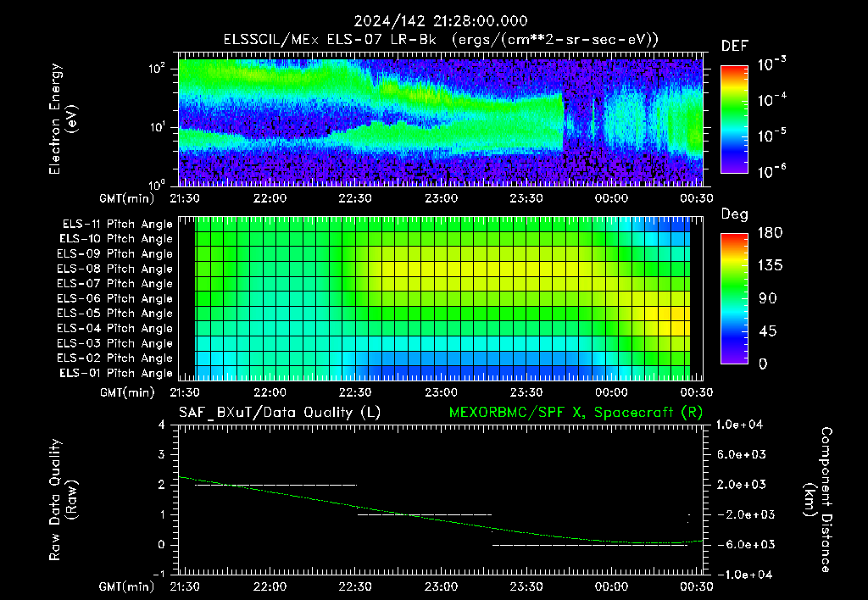
Task: Select the ELS-11 Pitch Angle row label
Action: [x=117, y=225]
